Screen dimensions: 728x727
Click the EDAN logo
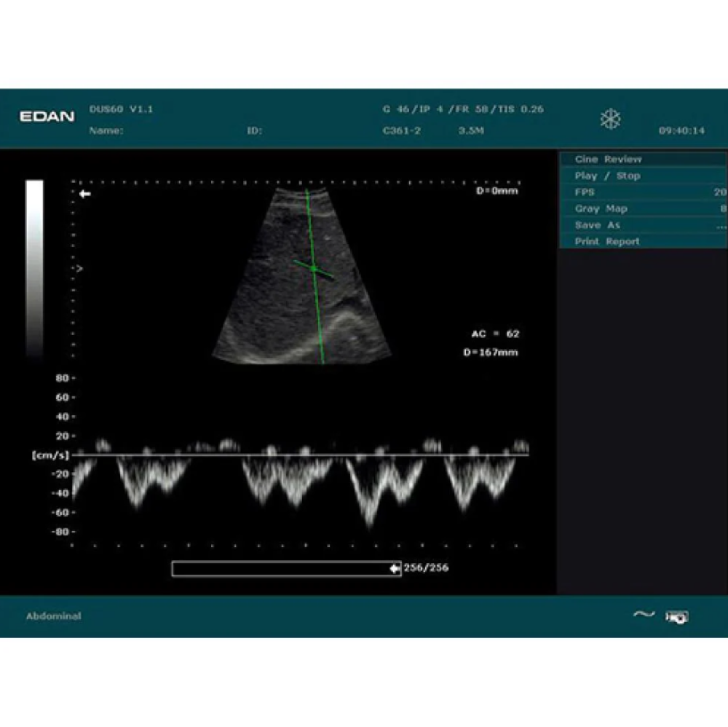point(47,117)
